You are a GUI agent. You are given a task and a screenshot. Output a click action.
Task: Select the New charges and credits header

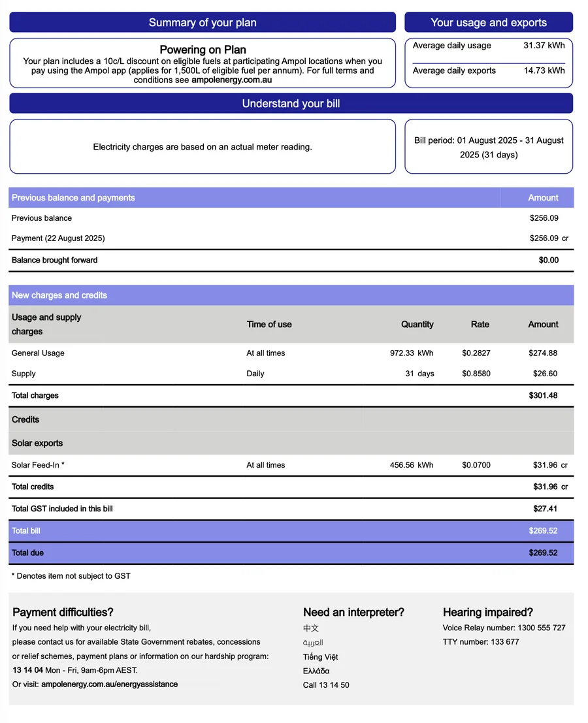59,296
